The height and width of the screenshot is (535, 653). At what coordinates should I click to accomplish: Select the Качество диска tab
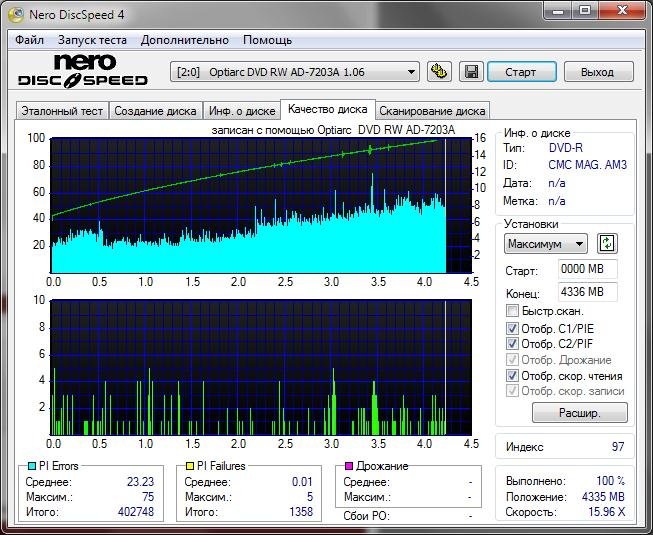(328, 109)
